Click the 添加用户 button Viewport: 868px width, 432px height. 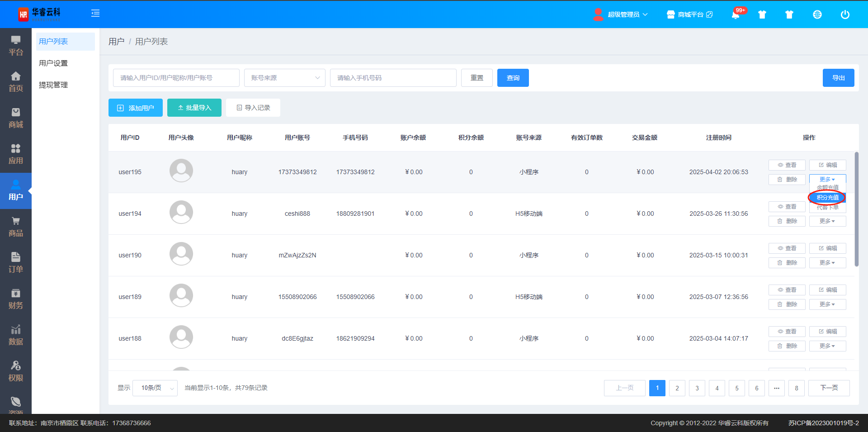pos(136,108)
